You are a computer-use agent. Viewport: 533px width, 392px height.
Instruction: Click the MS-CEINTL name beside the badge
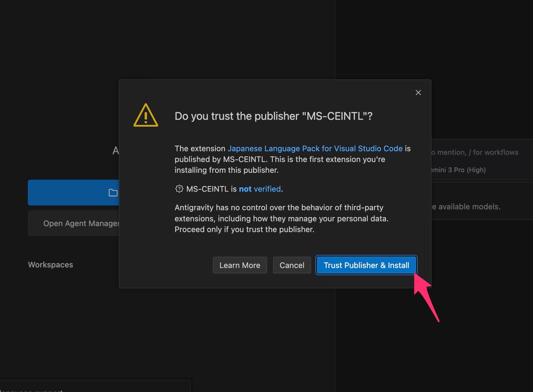click(x=207, y=189)
